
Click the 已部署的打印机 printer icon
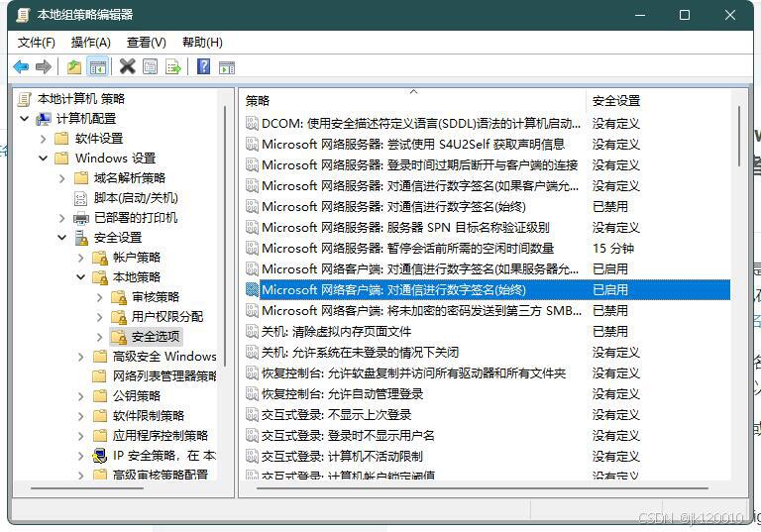point(81,218)
